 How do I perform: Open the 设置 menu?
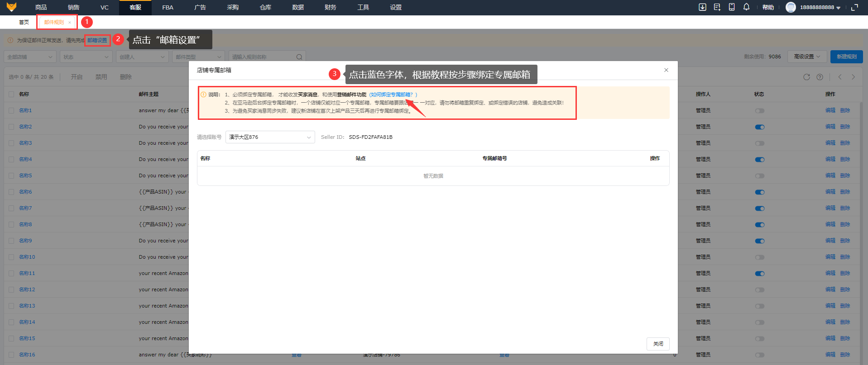[396, 7]
